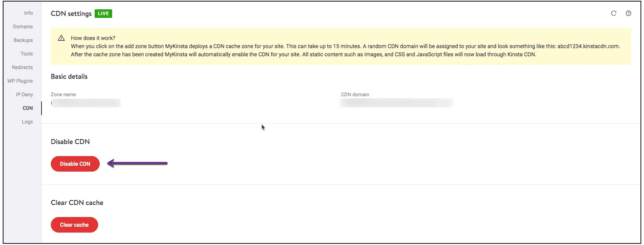Screen dimensions: 644x245
Task: Click the warning triangle icon in notice
Action: tap(61, 38)
